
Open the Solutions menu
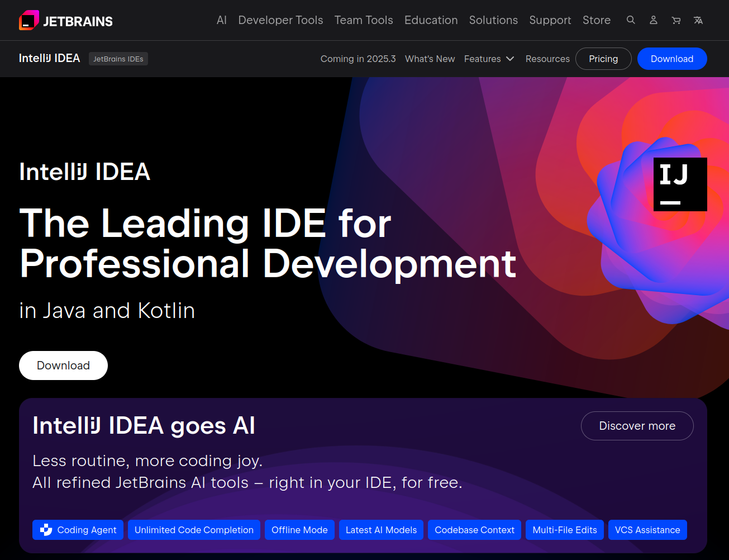[493, 20]
